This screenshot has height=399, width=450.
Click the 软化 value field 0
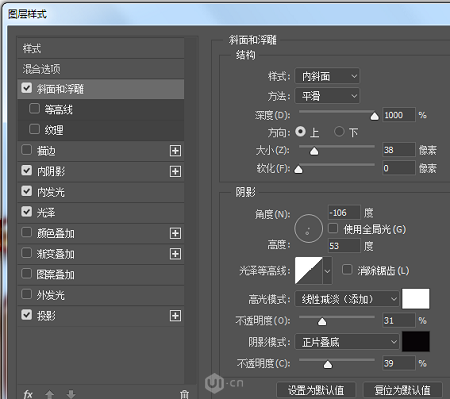click(x=399, y=168)
